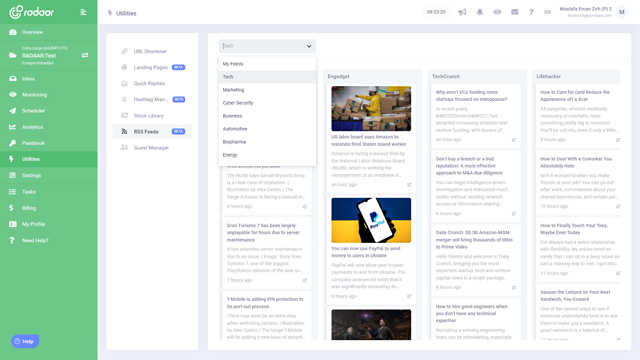Open Landing Pages utility
Screen dimensions: 640x360
click(x=152, y=67)
